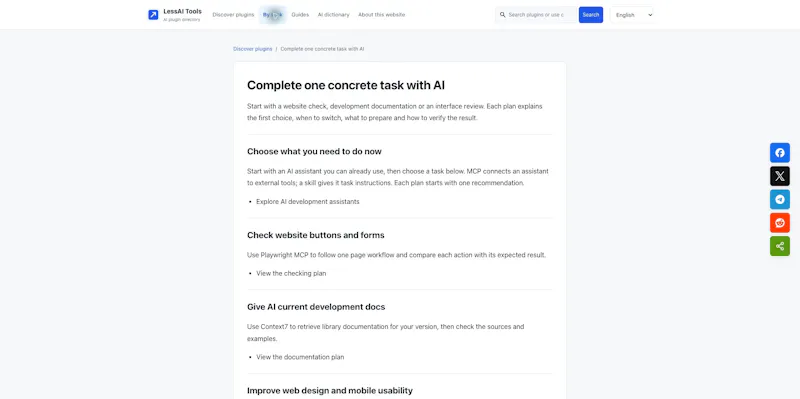The image size is (800, 399).
Task: Click the Give AI current development docs heading
Action: (316, 307)
